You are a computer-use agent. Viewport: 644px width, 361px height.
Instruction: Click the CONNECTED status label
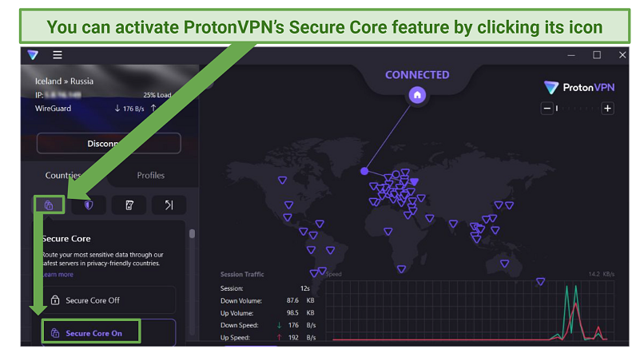[x=417, y=75]
